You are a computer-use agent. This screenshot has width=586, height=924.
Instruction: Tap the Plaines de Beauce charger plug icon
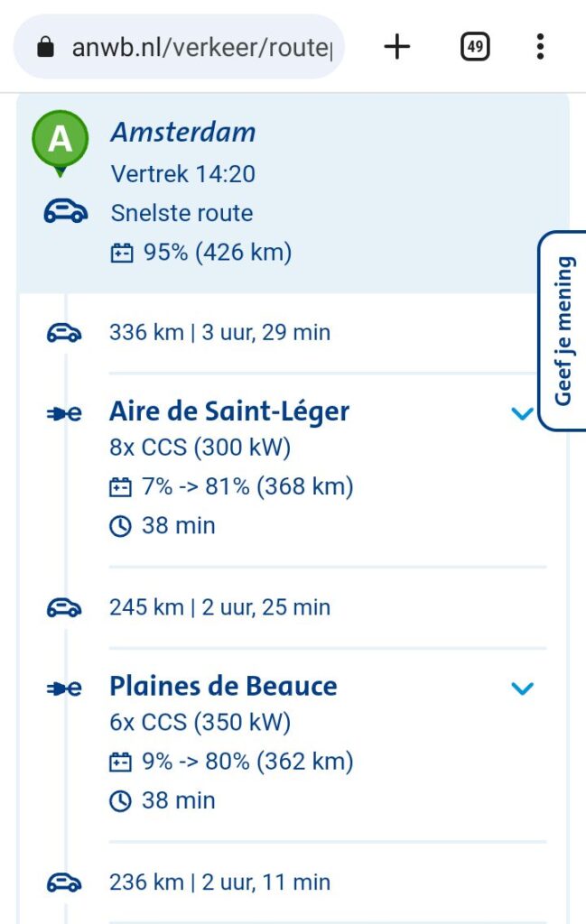tap(64, 688)
